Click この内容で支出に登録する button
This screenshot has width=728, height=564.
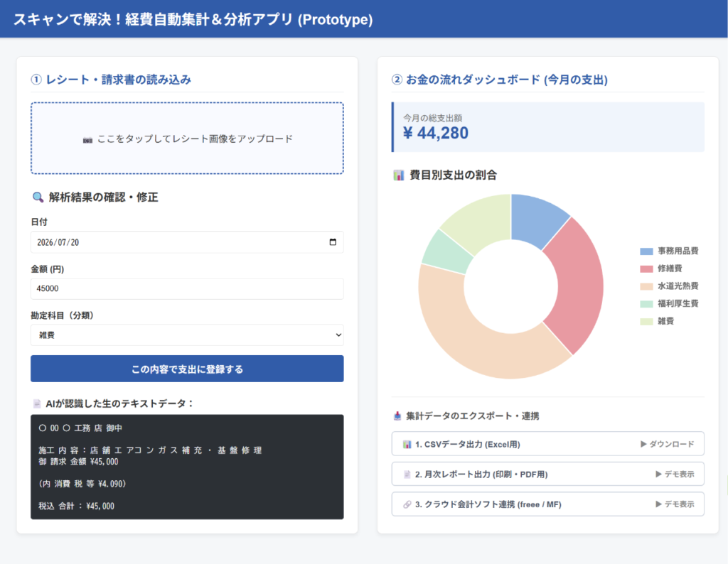point(187,369)
